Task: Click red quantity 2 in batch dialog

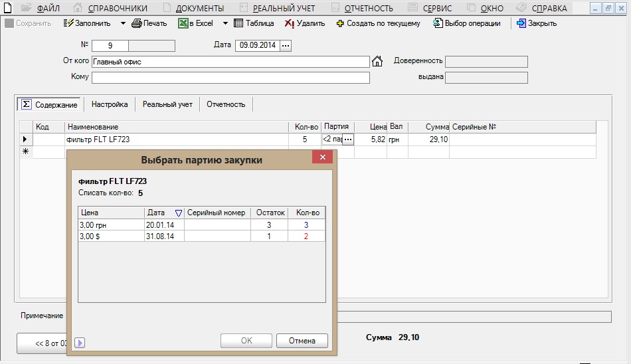Action: click(x=306, y=236)
